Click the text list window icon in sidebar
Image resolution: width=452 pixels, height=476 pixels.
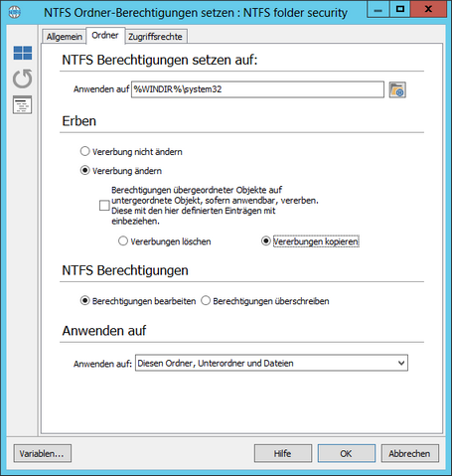point(22,104)
